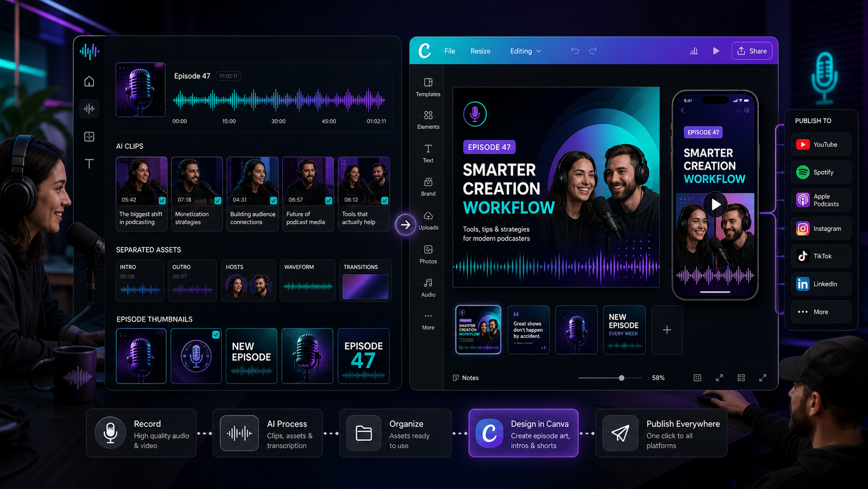Open the Templates panel

click(428, 87)
